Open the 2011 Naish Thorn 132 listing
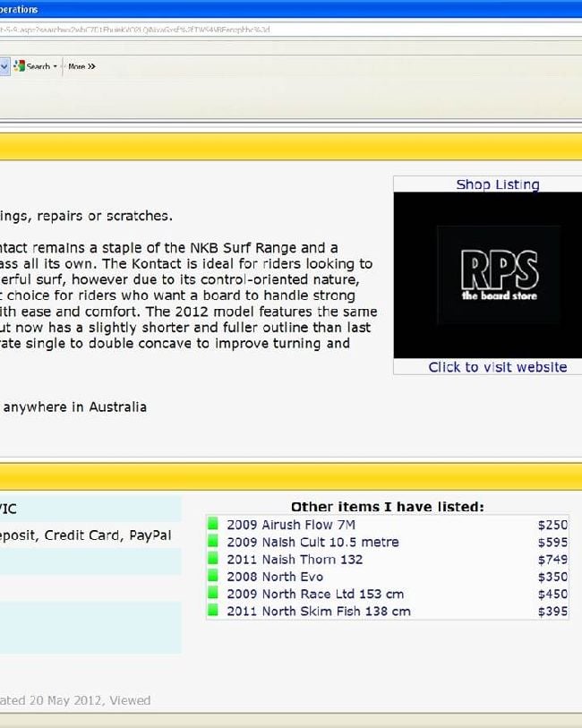 click(x=295, y=559)
